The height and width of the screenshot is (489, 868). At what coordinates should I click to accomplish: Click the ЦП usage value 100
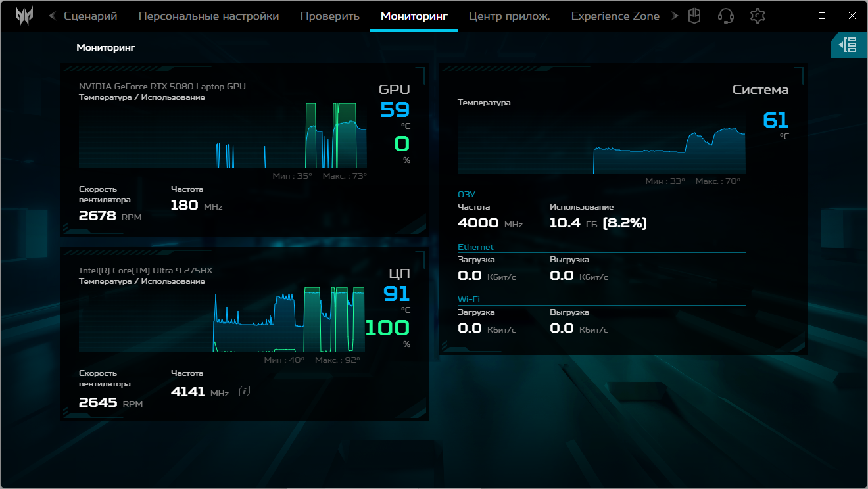pyautogui.click(x=387, y=327)
